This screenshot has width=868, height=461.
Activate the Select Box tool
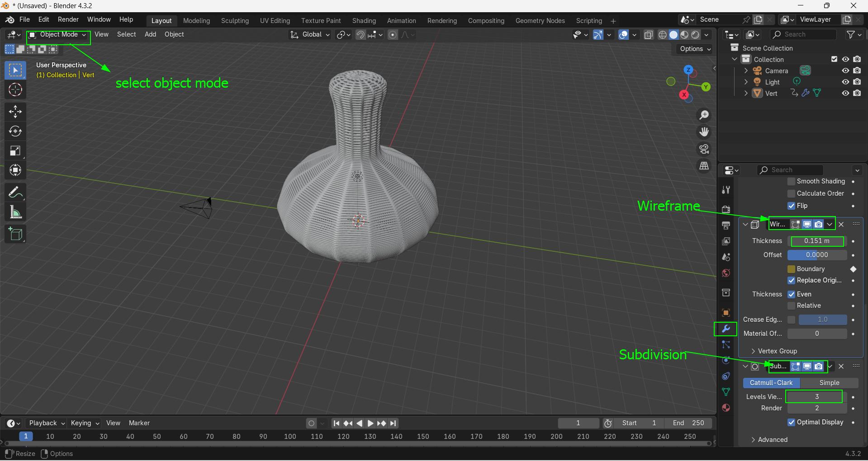(x=15, y=70)
